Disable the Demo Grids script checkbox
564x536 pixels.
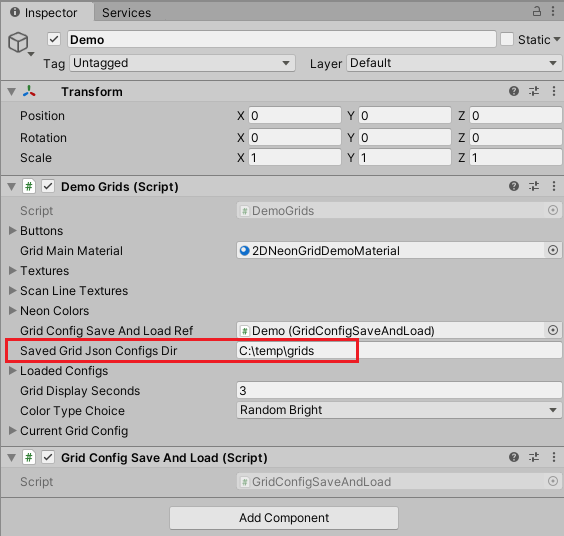(x=48, y=186)
